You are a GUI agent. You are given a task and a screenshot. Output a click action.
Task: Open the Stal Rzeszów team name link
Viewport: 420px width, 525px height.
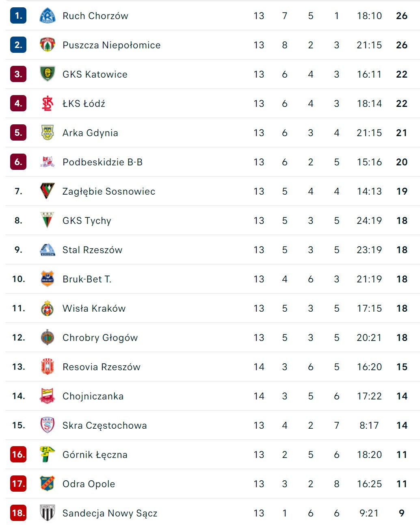92,250
